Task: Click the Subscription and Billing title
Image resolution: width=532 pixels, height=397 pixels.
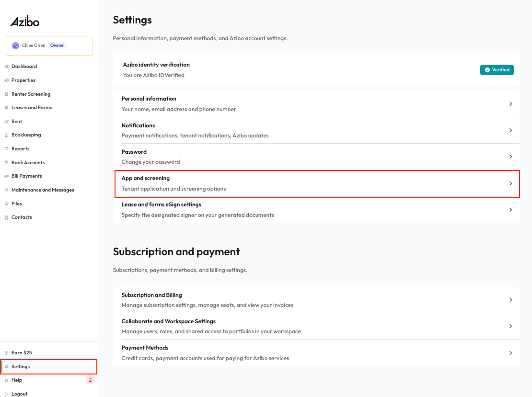Action: (151, 295)
